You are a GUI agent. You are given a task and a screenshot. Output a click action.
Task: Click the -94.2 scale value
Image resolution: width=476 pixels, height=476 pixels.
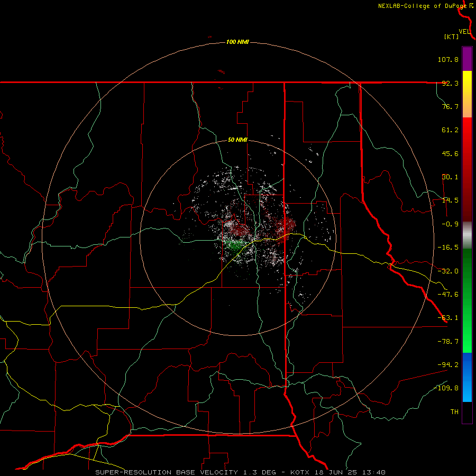(x=448, y=364)
